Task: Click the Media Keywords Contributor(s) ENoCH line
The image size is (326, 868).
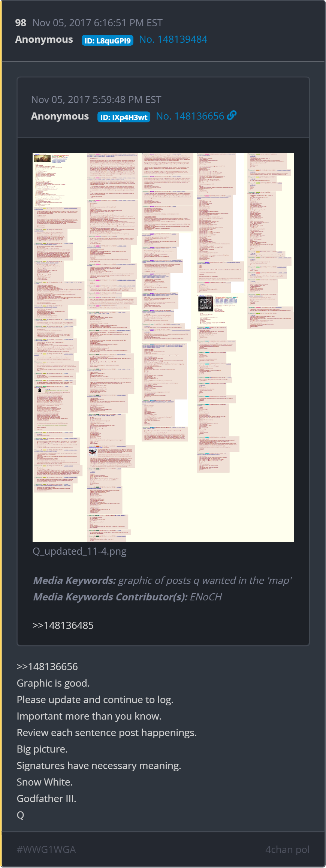Action: click(128, 597)
